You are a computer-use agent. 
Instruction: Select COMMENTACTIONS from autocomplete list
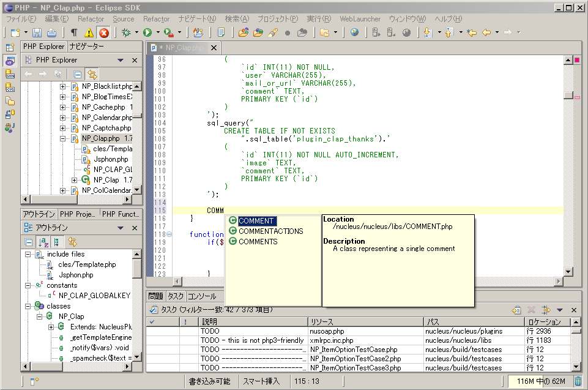click(270, 231)
